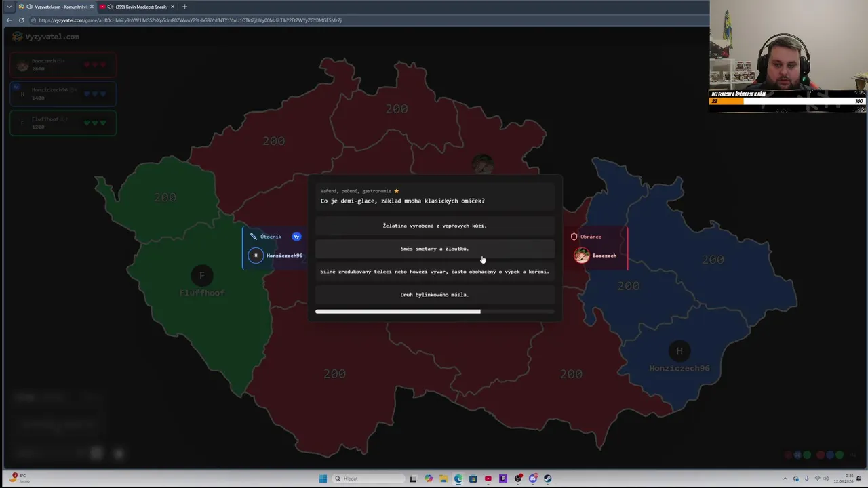Close the Vyzyvatel.com browser tab
The width and height of the screenshot is (868, 488).
tap(92, 7)
